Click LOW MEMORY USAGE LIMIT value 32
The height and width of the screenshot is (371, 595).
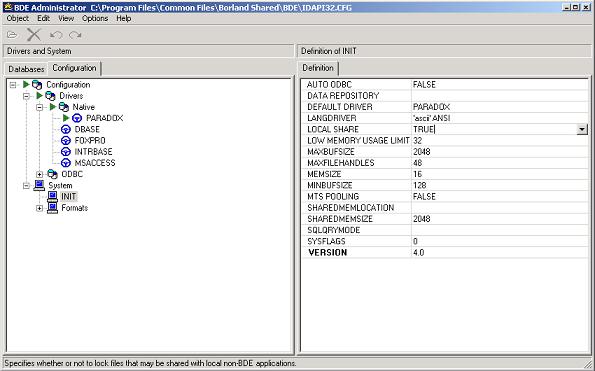point(417,141)
